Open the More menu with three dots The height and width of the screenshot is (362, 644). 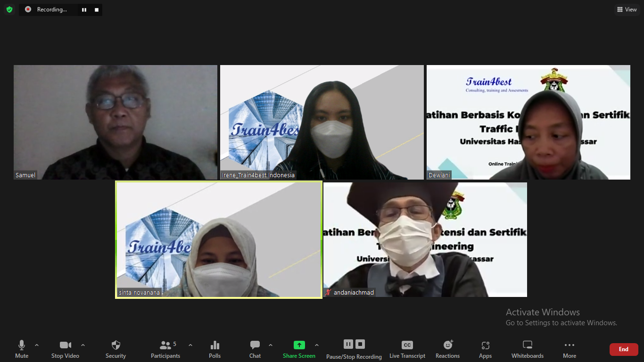(569, 349)
